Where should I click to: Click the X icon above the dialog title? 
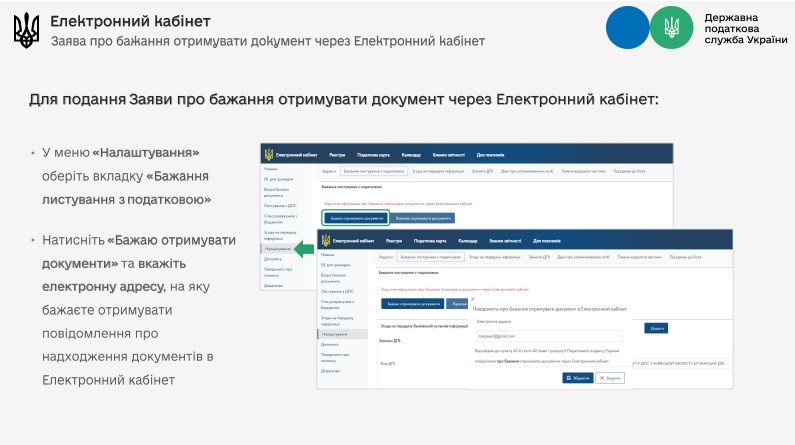click(x=473, y=298)
